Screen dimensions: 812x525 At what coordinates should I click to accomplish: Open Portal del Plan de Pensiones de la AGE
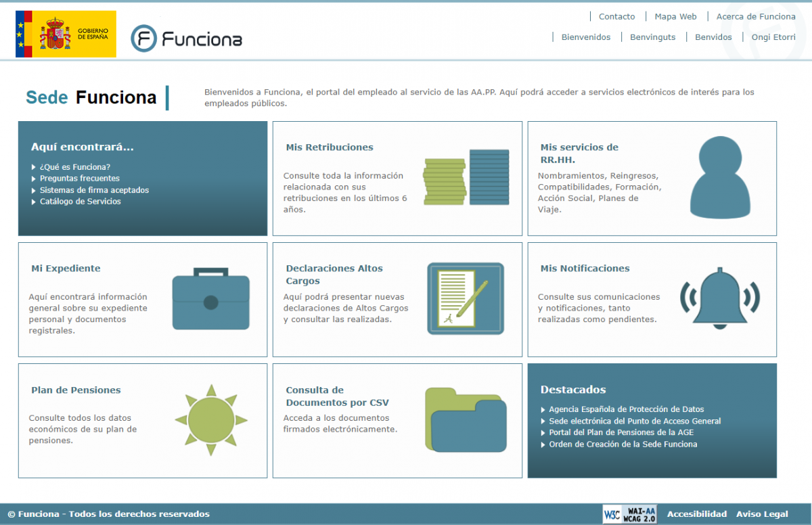coord(621,432)
